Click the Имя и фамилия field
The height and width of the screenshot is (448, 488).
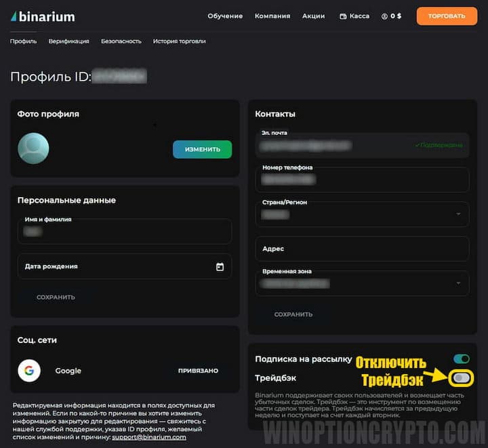point(125,231)
